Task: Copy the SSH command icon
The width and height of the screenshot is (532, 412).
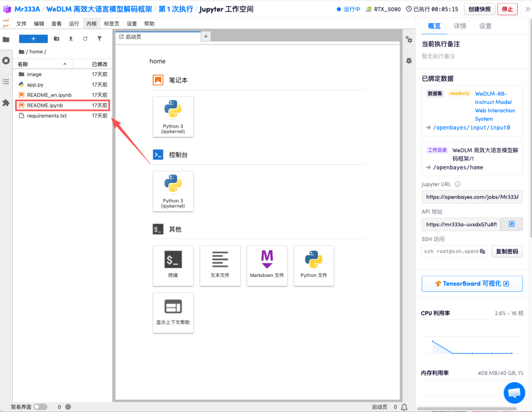Action: click(482, 251)
